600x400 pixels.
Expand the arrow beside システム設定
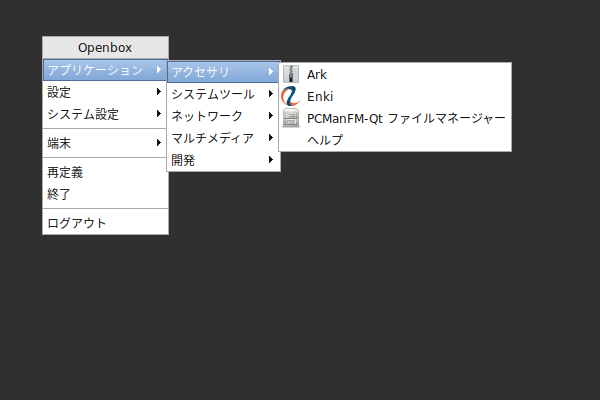tap(158, 114)
